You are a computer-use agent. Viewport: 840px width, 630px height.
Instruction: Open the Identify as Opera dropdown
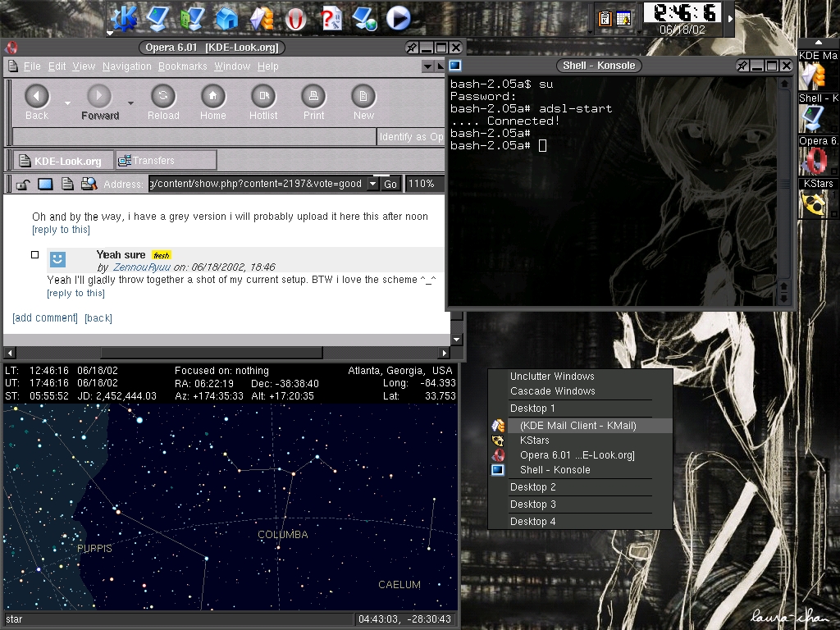(x=411, y=137)
